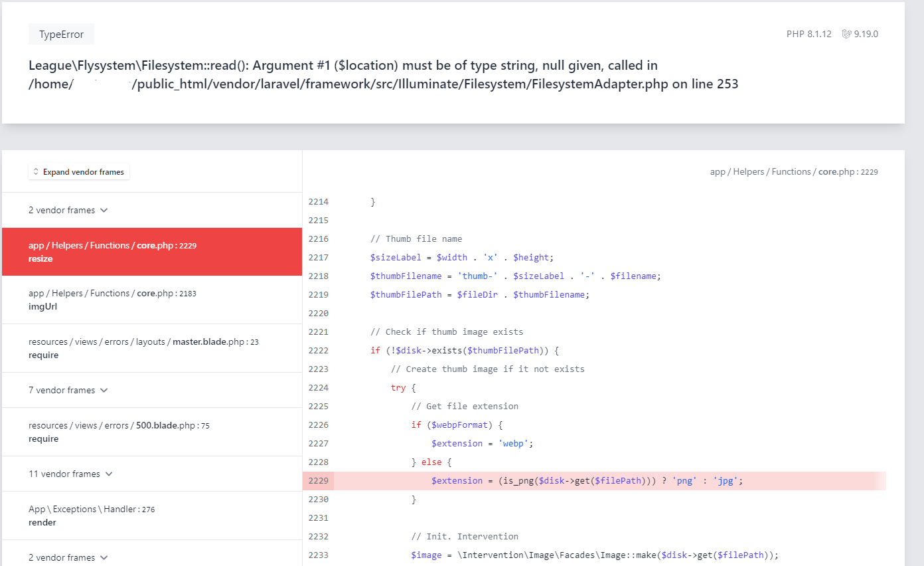This screenshot has width=924, height=566.
Task: Click the Laravel 9.19.0 version number
Action: 866,34
